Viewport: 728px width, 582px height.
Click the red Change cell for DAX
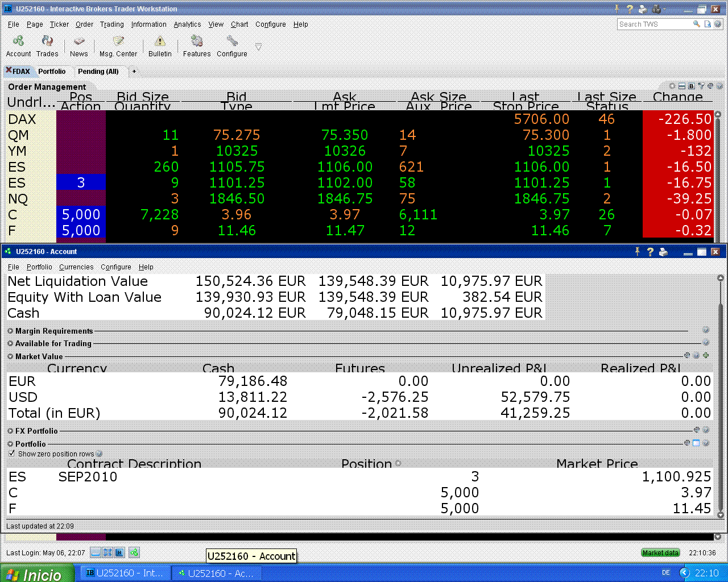pos(677,119)
